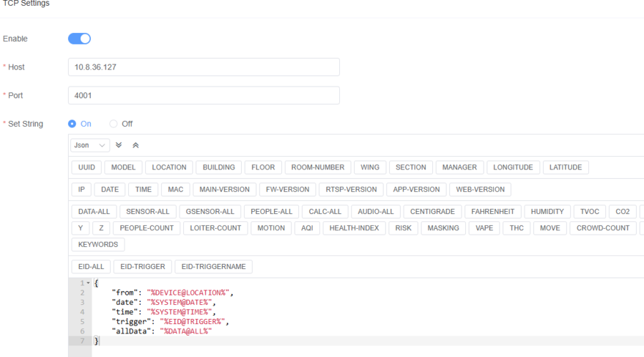This screenshot has width=644, height=357.
Task: Insert the LOCATION tag
Action: [170, 167]
